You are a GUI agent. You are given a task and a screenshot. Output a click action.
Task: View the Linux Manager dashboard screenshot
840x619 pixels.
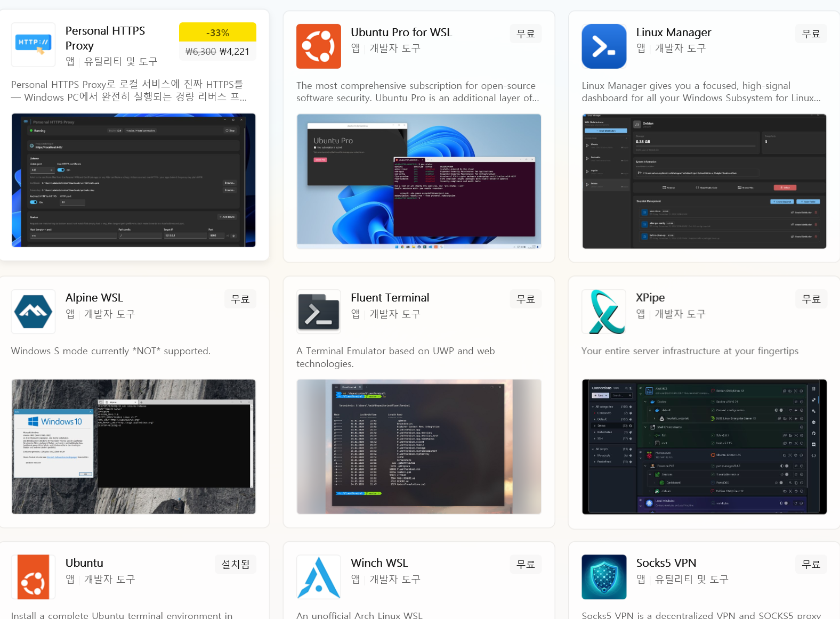pyautogui.click(x=704, y=181)
